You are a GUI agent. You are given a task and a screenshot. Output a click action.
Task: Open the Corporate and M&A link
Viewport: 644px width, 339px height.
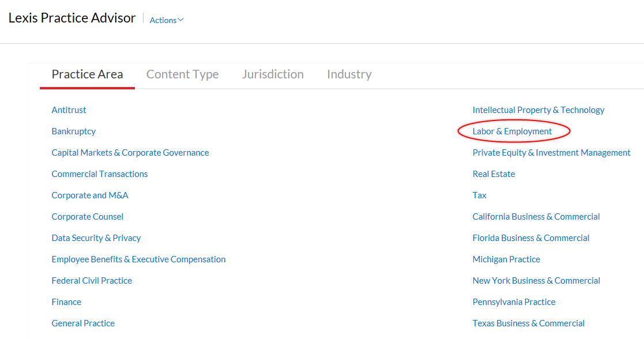90,195
